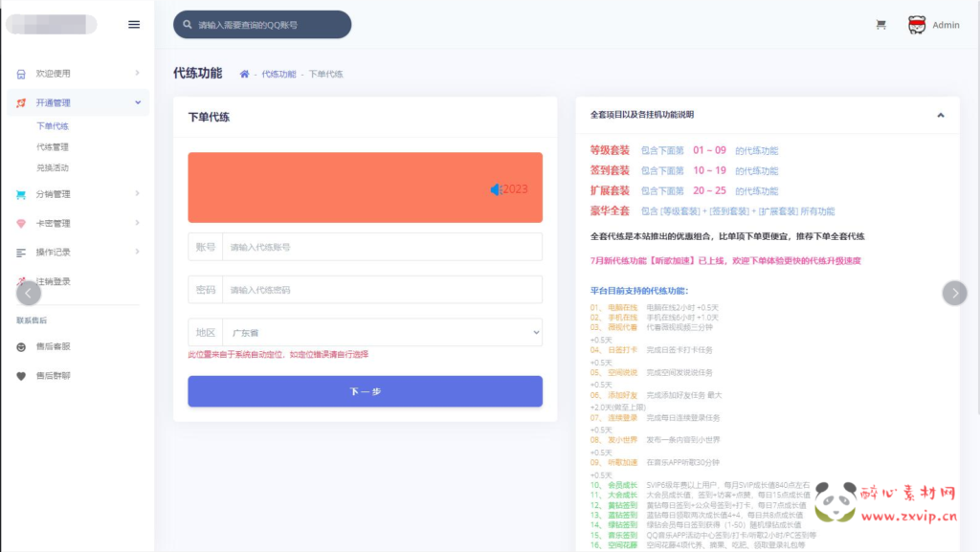The height and width of the screenshot is (552, 980).
Task: Collapse the 全套项目说明 panel with the chevron
Action: [x=939, y=113]
